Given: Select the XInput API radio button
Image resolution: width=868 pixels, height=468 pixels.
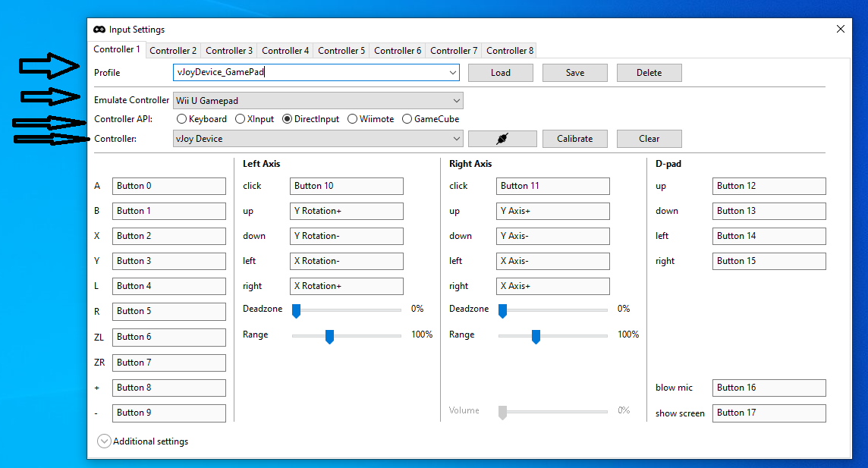Looking at the screenshot, I should point(241,119).
